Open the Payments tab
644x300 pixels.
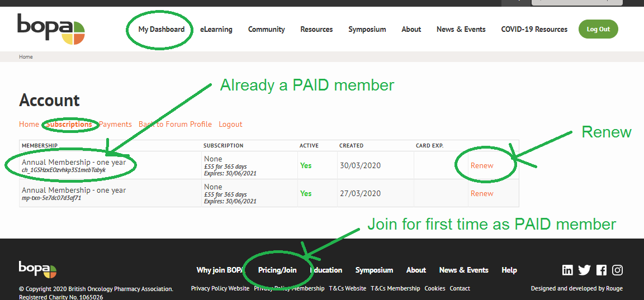click(115, 124)
